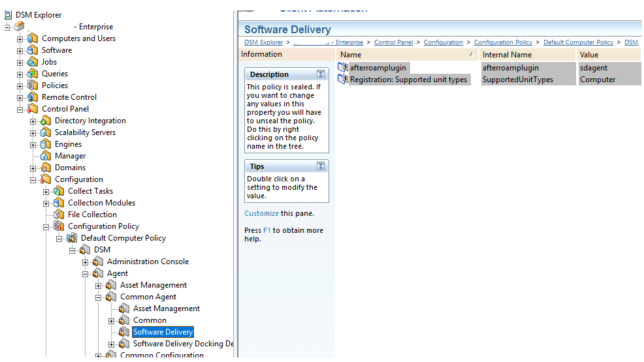Expand the Directory Integration node
Image resolution: width=644 pixels, height=362 pixels.
[33, 121]
